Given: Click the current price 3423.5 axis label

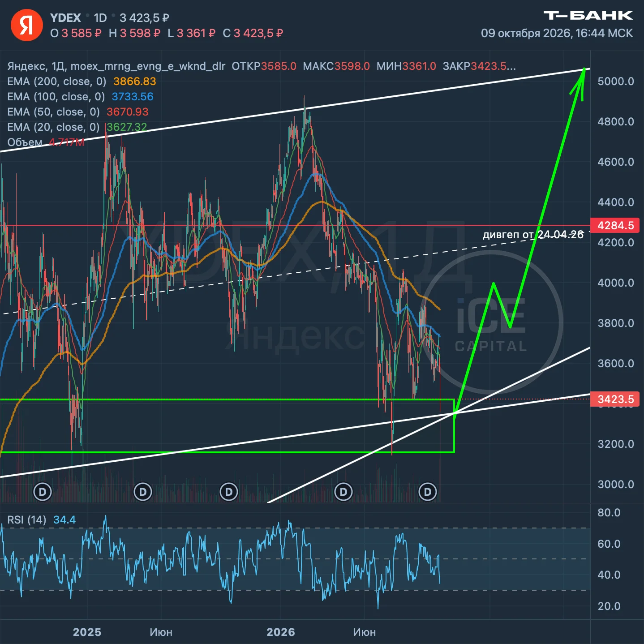Looking at the screenshot, I should pos(616,399).
